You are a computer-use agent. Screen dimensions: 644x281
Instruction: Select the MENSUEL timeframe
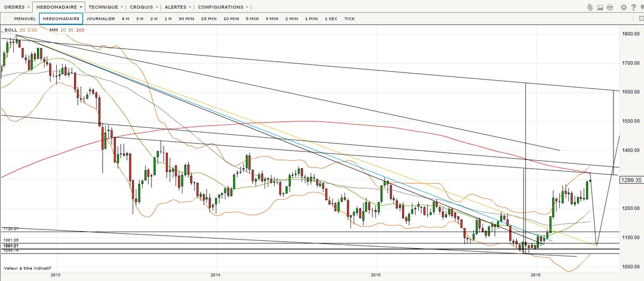(x=25, y=19)
